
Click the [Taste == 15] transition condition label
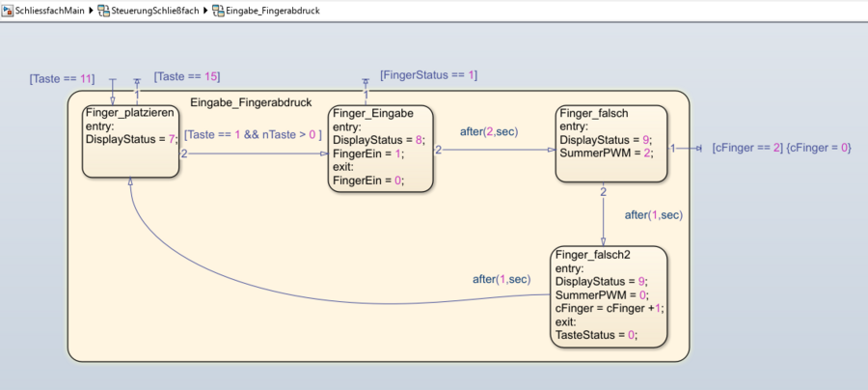(187, 76)
